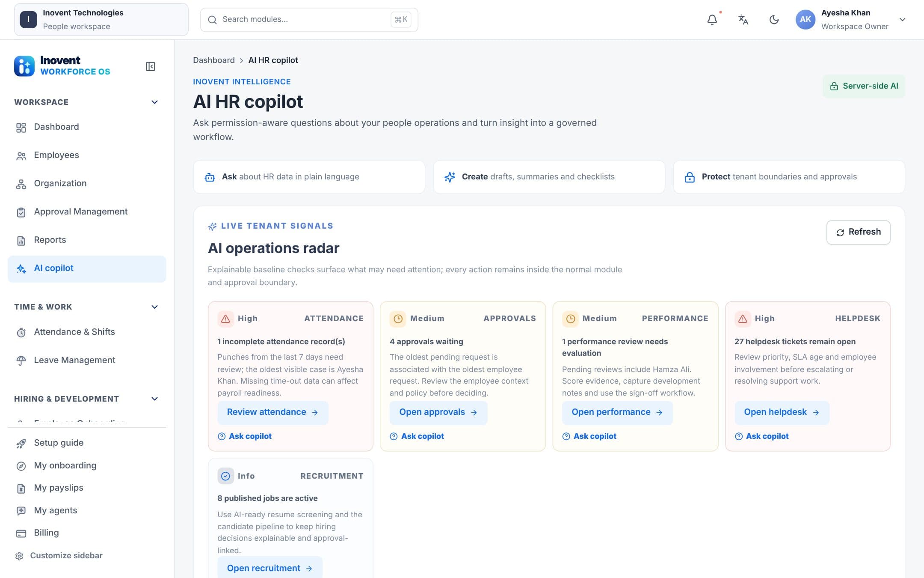This screenshot has width=924, height=578.
Task: Click the Customize sidebar gear icon
Action: click(x=19, y=556)
